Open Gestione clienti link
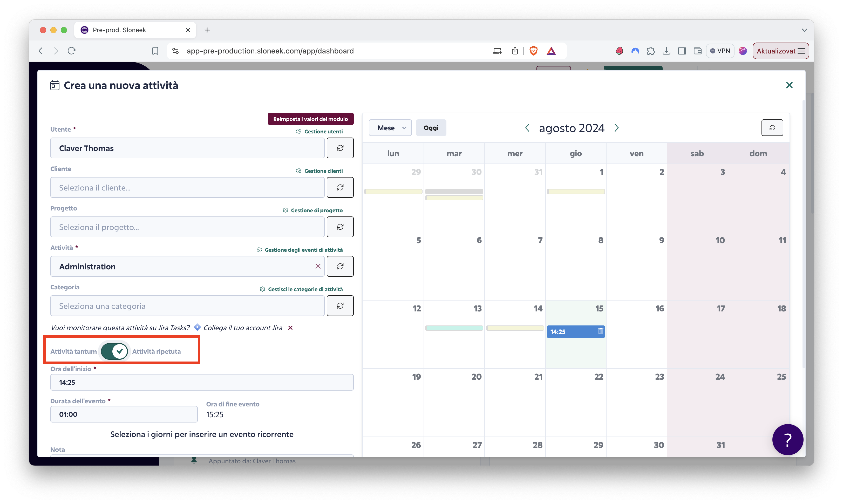The height and width of the screenshot is (504, 843). pyautogui.click(x=319, y=171)
